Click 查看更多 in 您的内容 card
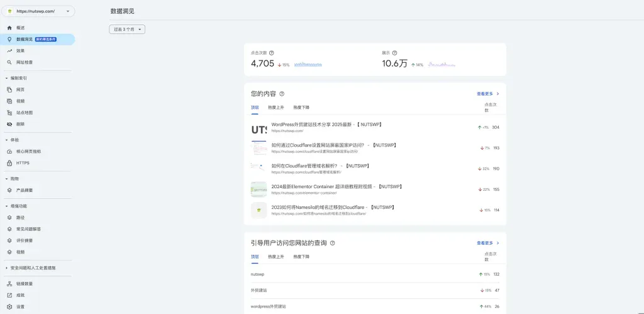Image resolution: width=644 pixels, height=314 pixels. tap(488, 94)
